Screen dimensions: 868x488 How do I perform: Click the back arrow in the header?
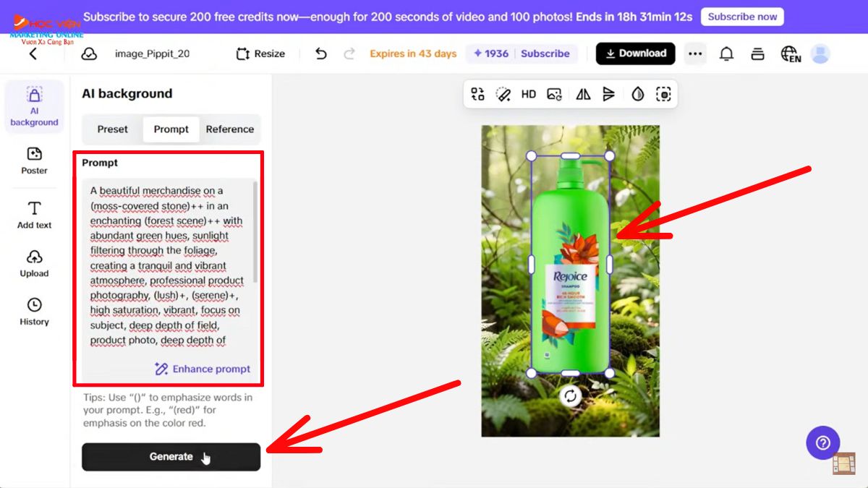click(33, 53)
